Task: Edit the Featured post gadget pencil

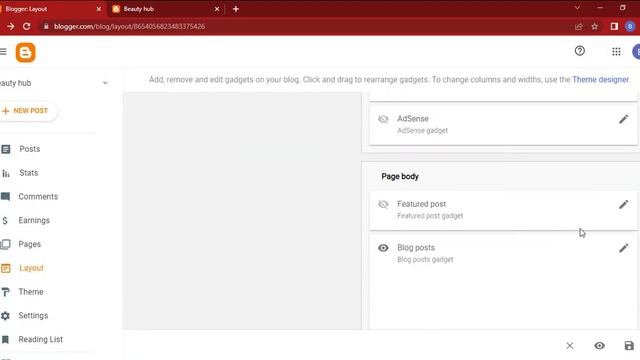Action: click(623, 204)
